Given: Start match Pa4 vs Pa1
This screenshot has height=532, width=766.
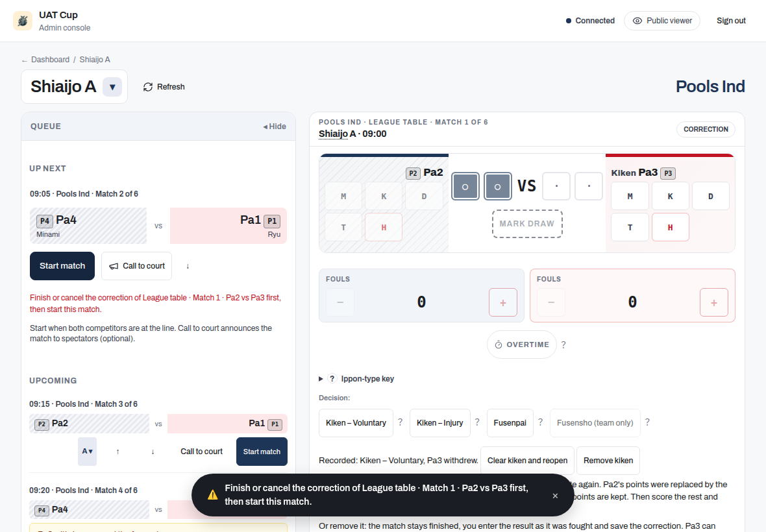Looking at the screenshot, I should tap(62, 266).
